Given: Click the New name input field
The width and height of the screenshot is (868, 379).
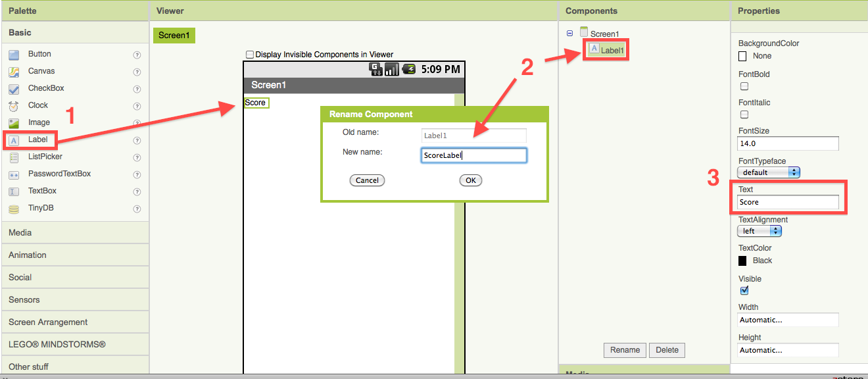Looking at the screenshot, I should pyautogui.click(x=474, y=155).
